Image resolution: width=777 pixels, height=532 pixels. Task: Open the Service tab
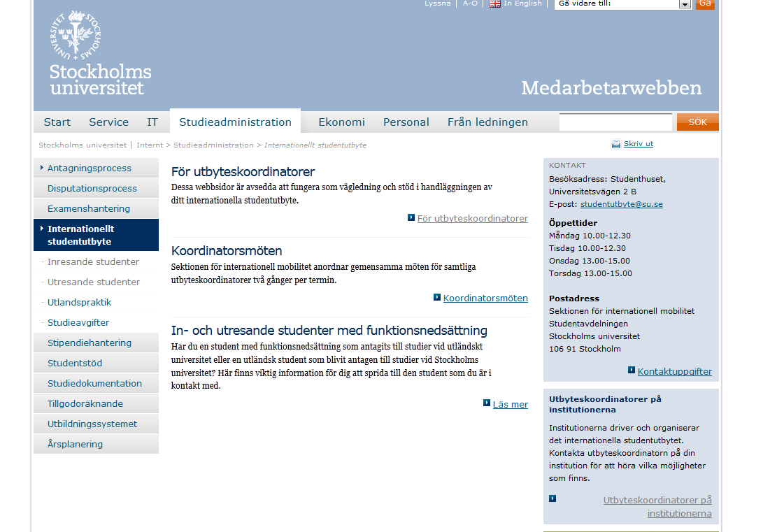(x=108, y=122)
